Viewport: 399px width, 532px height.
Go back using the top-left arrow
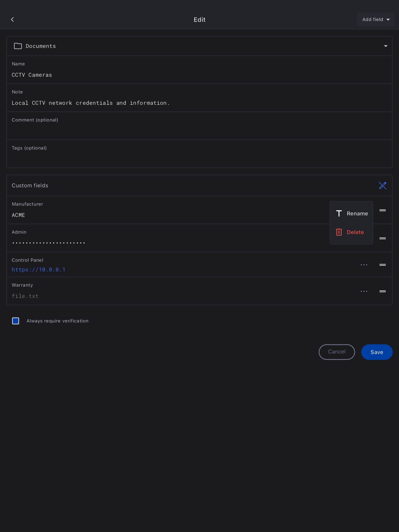[x=12, y=19]
